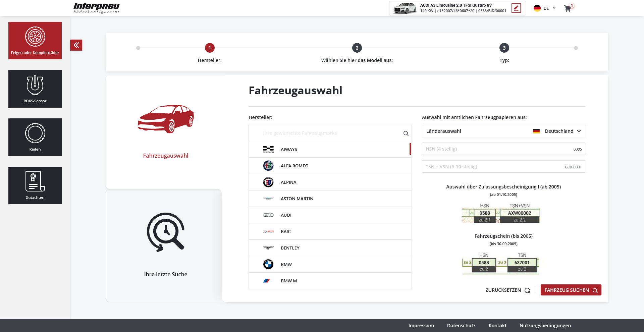Click the BMW roundel logo
The width and height of the screenshot is (644, 332).
pyautogui.click(x=268, y=264)
